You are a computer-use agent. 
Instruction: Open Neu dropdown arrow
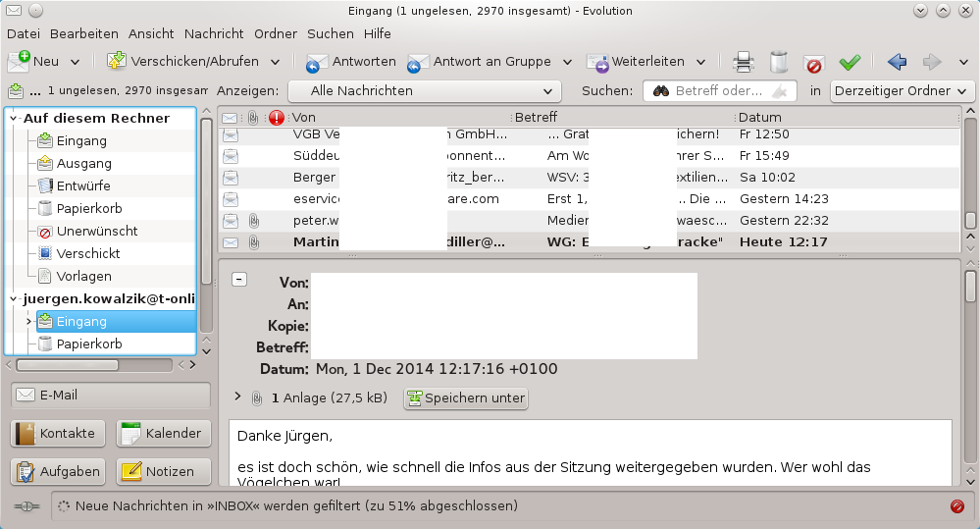(x=75, y=62)
